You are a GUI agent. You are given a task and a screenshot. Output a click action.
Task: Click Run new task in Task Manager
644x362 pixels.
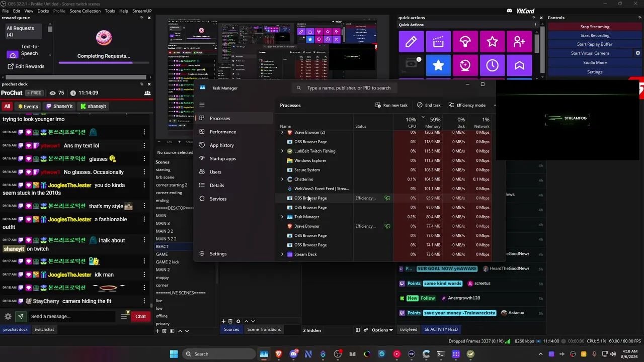coord(391,105)
